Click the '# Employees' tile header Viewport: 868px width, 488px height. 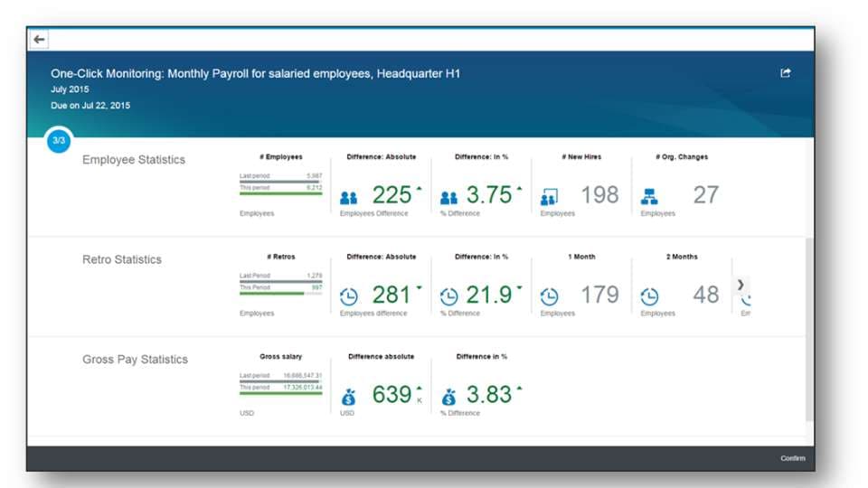click(280, 157)
